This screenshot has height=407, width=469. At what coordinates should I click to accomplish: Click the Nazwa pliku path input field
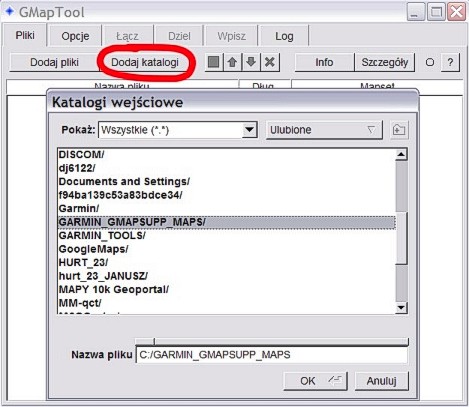pos(272,355)
